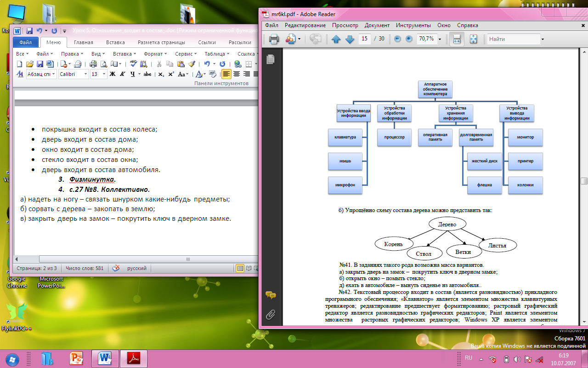Expand the Найти search options arrow
The width and height of the screenshot is (588, 368).
(543, 39)
